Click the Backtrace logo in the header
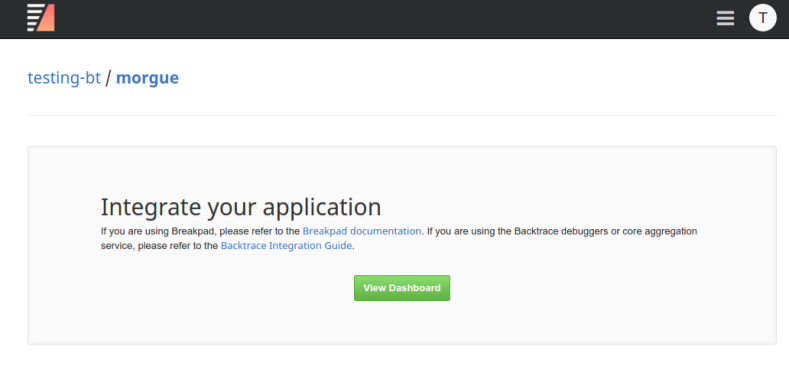This screenshot has width=789, height=386. (x=41, y=18)
